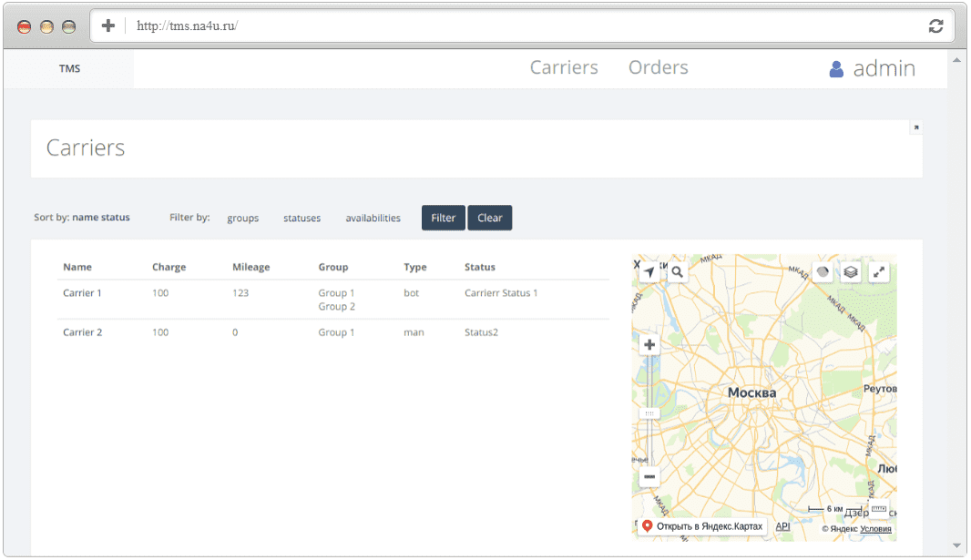Go to the Carriers menu item
Screen dimensions: 971x560
point(564,66)
